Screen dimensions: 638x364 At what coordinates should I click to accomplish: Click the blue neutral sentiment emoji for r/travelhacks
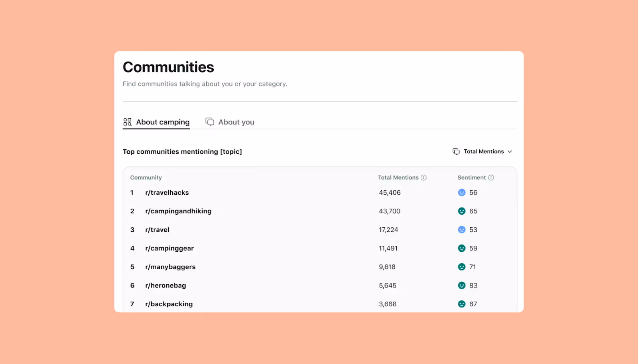click(462, 192)
